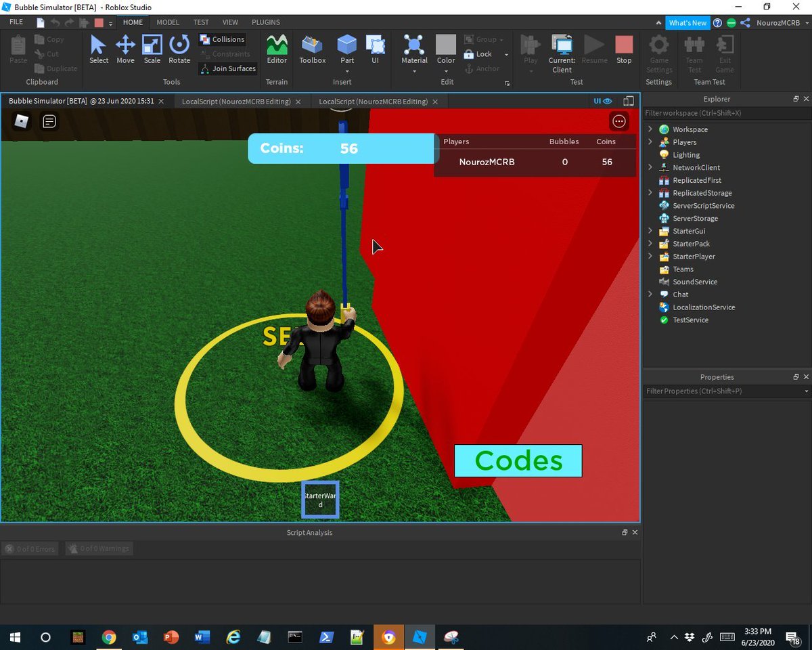Open Word from taskbar

[202, 637]
